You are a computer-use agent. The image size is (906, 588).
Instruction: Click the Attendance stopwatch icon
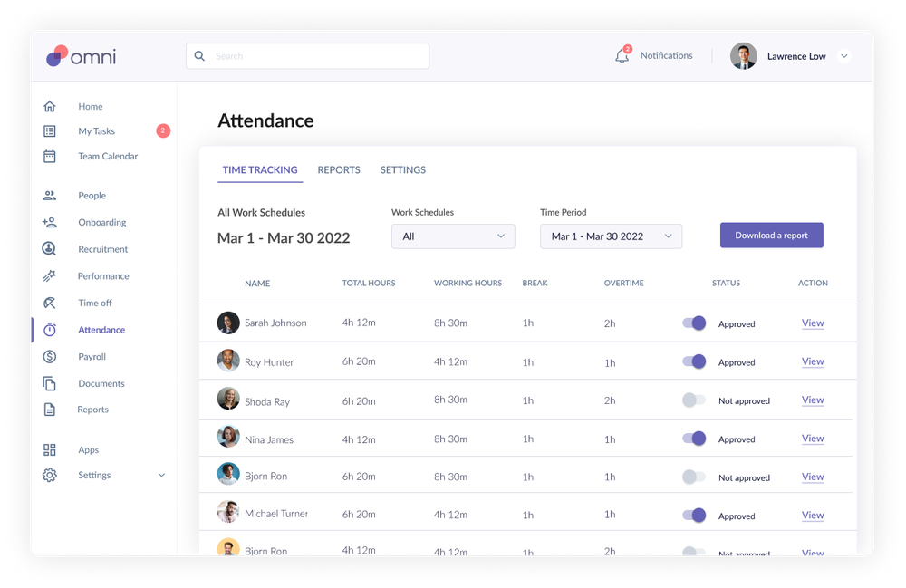50,329
